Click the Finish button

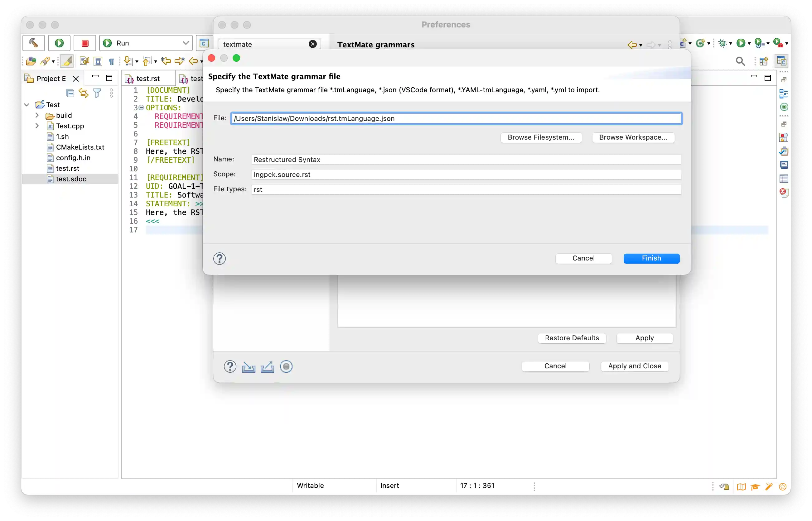pos(651,258)
